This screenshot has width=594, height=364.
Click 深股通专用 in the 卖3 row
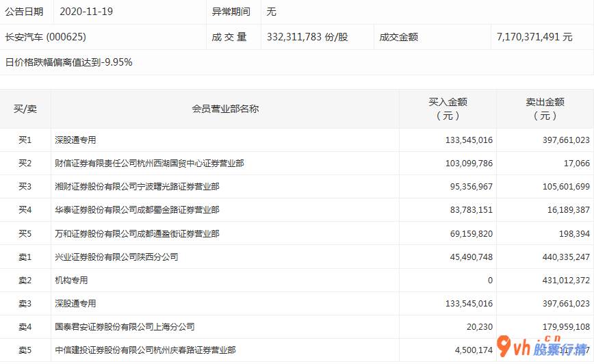tap(75, 304)
